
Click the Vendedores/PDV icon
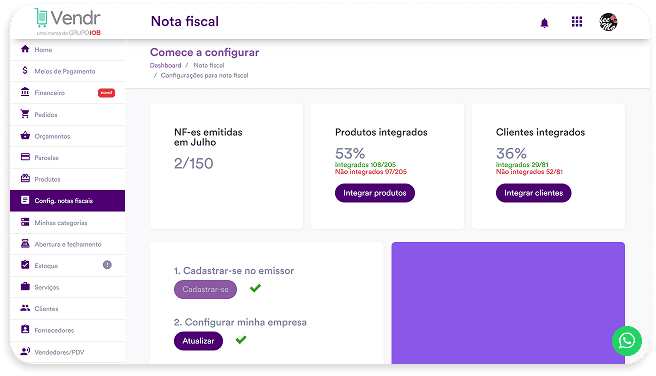[25, 351]
